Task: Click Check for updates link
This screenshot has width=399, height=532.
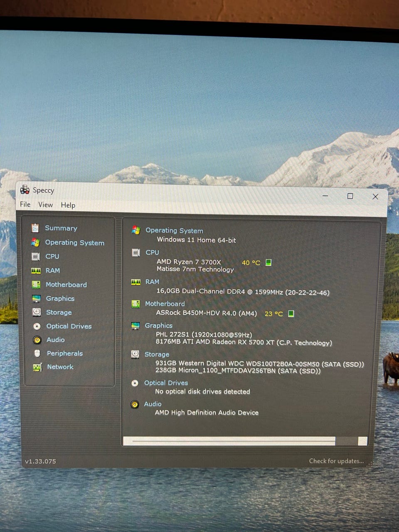Action: pyautogui.click(x=336, y=461)
